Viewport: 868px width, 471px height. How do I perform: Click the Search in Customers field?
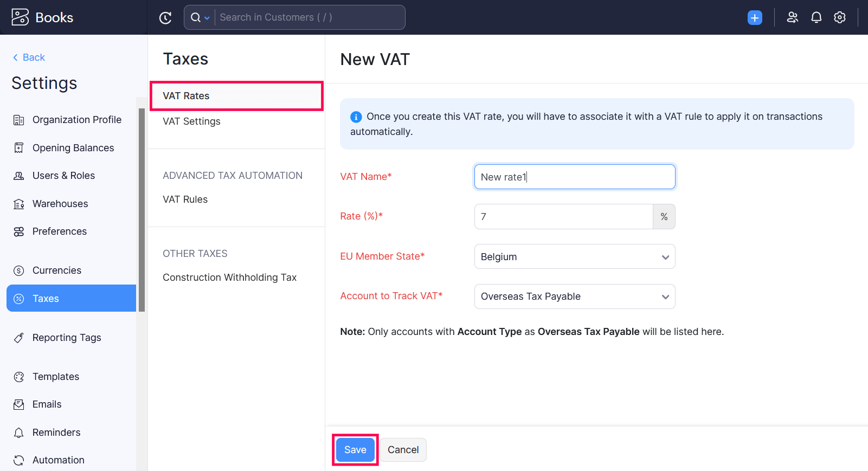(x=309, y=17)
